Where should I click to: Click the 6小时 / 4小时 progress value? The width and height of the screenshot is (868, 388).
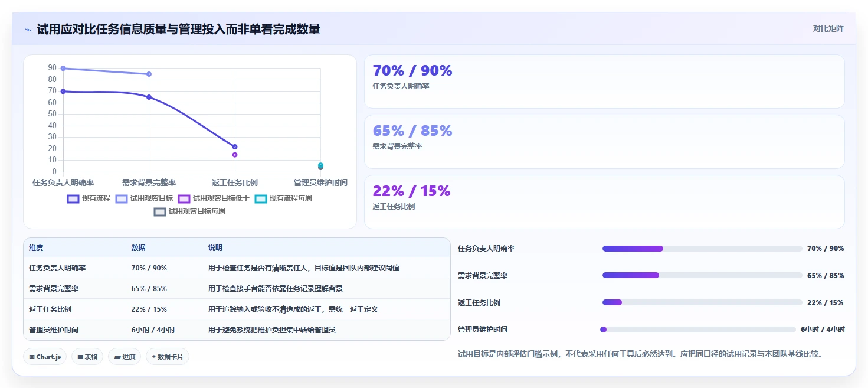pyautogui.click(x=823, y=330)
